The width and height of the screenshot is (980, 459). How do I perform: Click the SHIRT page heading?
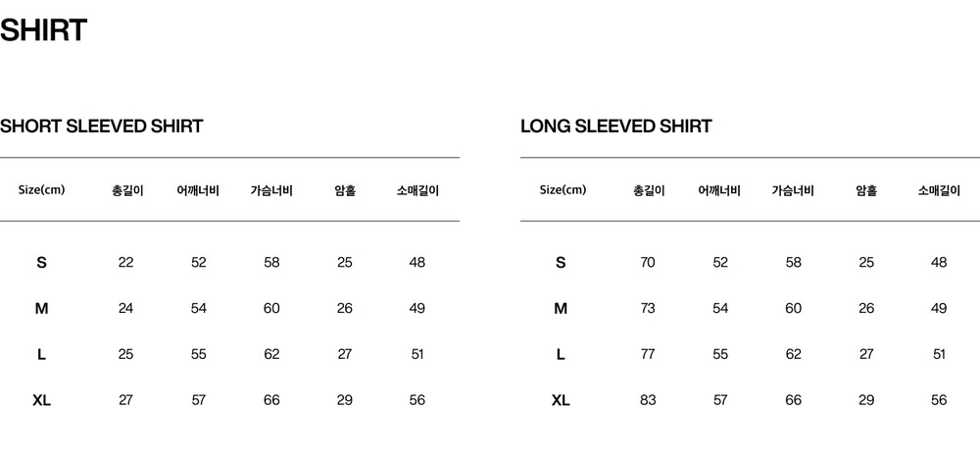click(44, 30)
